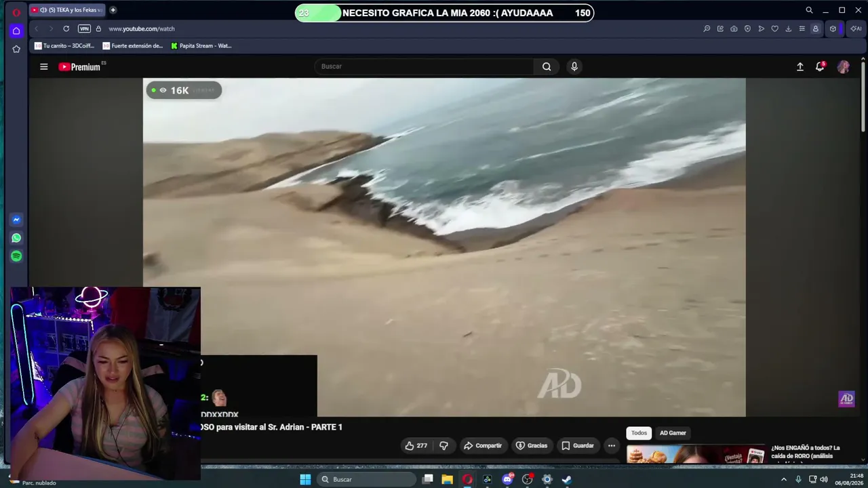Viewport: 868px width, 488px height.
Task: Save video with Guardar button
Action: (x=577, y=445)
